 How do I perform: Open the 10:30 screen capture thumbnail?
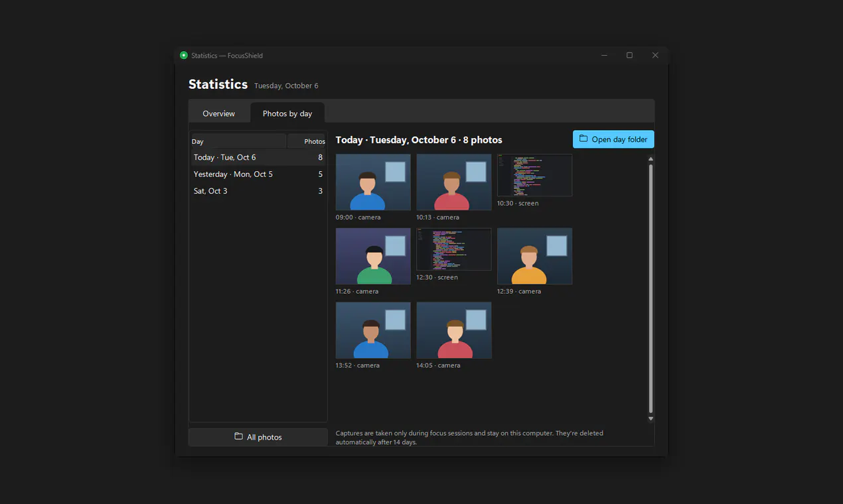534,175
